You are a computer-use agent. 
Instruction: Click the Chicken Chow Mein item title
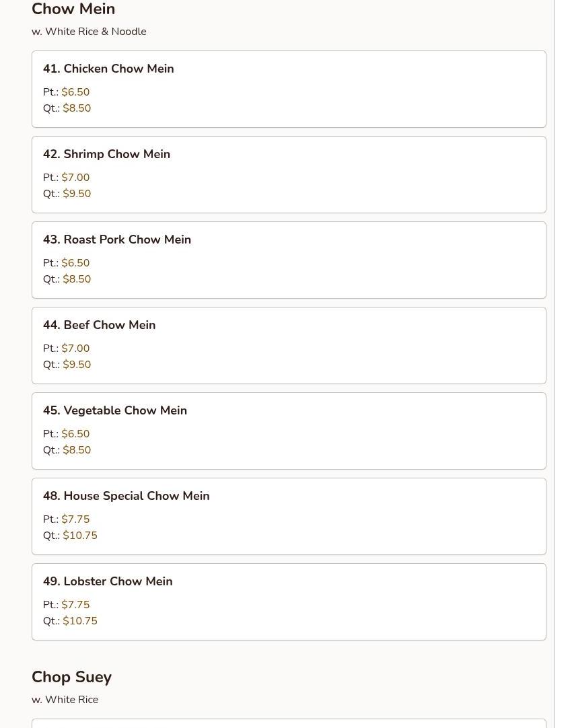(108, 69)
